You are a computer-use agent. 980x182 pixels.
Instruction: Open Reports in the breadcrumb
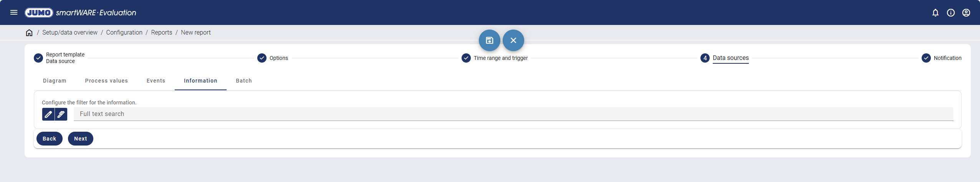click(162, 33)
